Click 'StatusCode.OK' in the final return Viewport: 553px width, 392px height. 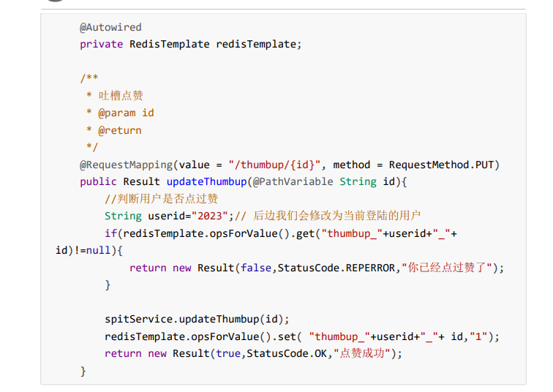point(287,353)
